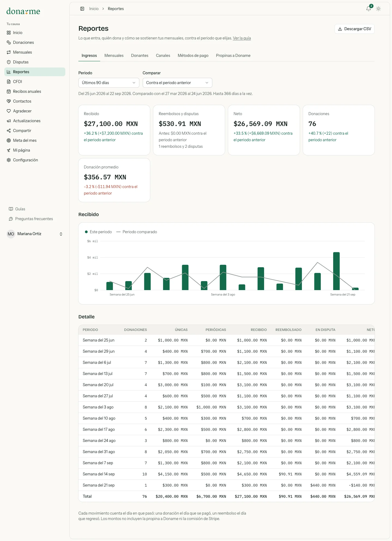Click the $27,100.00 MXN Recibido value

[111, 124]
